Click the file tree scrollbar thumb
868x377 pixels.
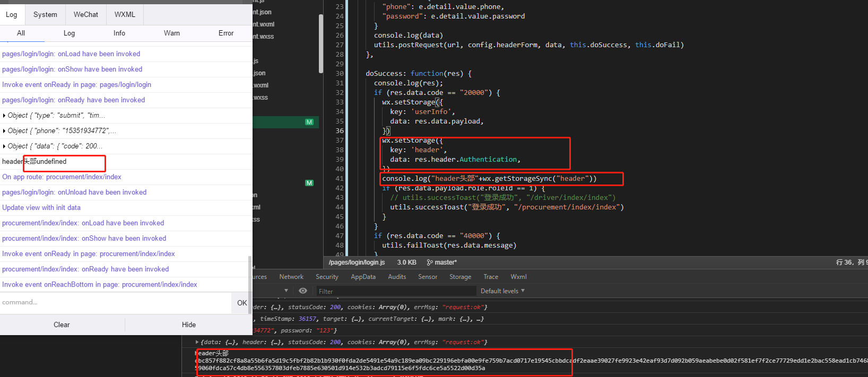pyautogui.click(x=320, y=43)
